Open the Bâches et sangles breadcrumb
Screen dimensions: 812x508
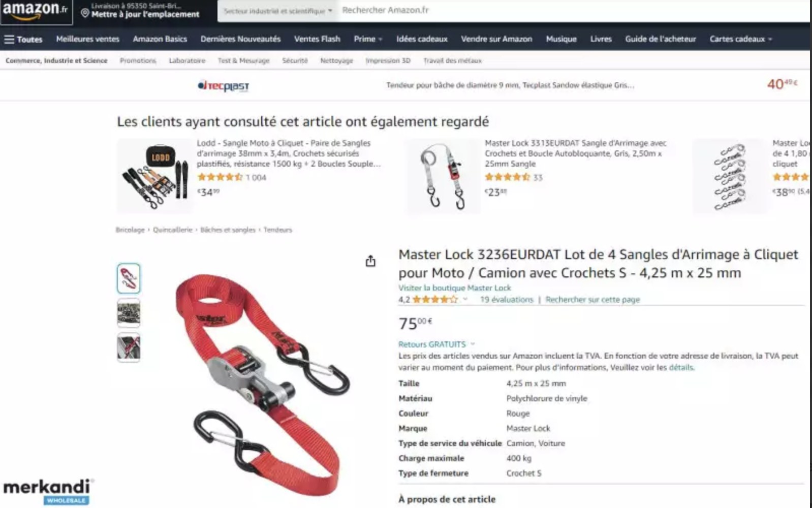coord(228,230)
